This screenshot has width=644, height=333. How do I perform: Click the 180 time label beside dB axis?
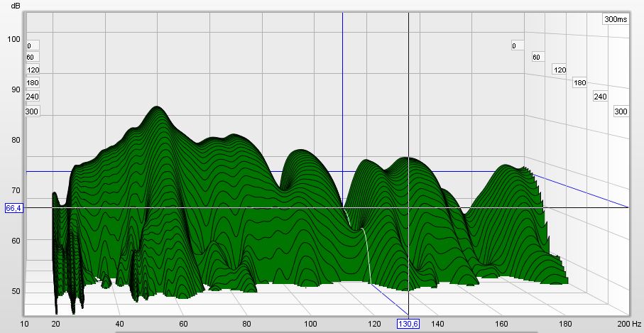click(x=33, y=82)
